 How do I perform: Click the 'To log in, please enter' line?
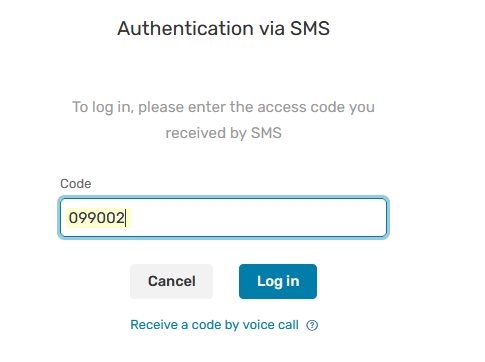[x=223, y=107]
